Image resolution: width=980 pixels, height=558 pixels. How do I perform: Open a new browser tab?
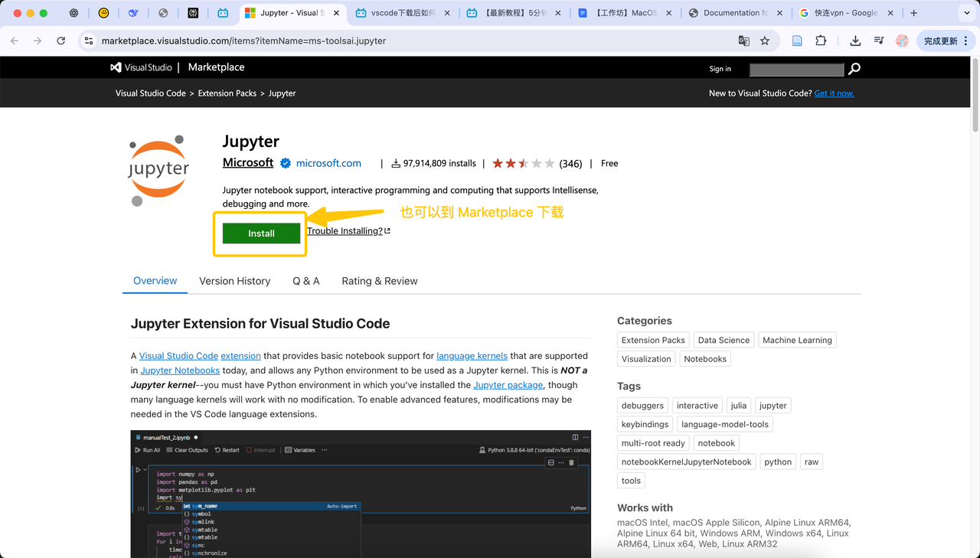[913, 13]
